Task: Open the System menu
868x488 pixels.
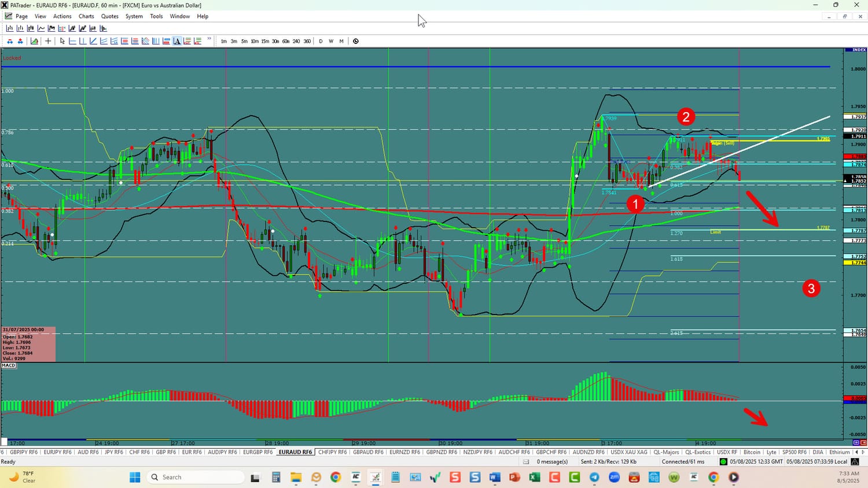Action: point(134,16)
